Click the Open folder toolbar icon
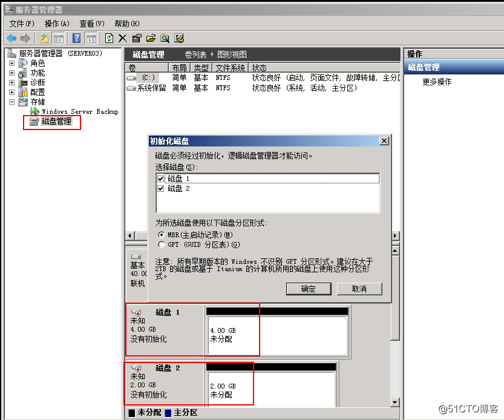 [151, 38]
